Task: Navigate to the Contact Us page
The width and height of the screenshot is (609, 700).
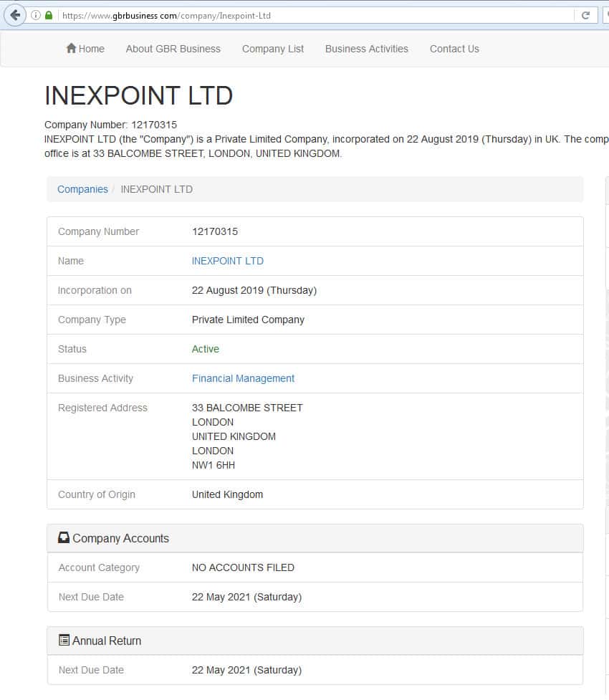Action: [454, 49]
